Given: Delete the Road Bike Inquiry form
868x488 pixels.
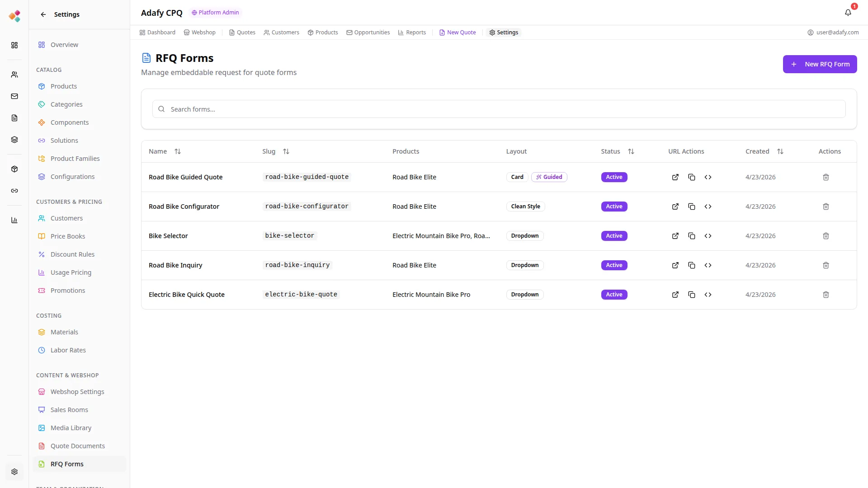Looking at the screenshot, I should pos(826,265).
